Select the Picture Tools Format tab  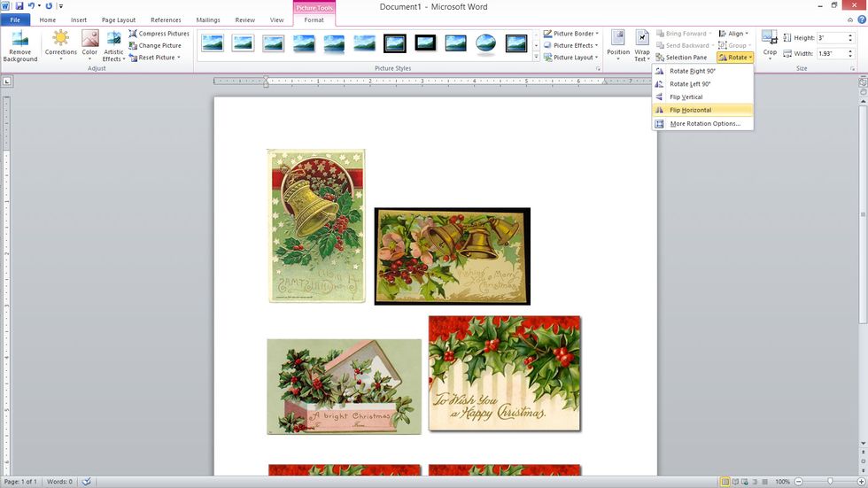click(314, 19)
